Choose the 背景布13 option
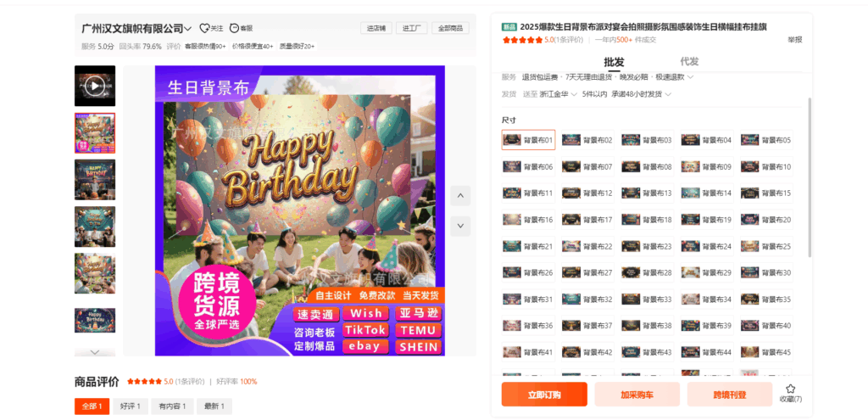868x420 pixels. pos(648,193)
